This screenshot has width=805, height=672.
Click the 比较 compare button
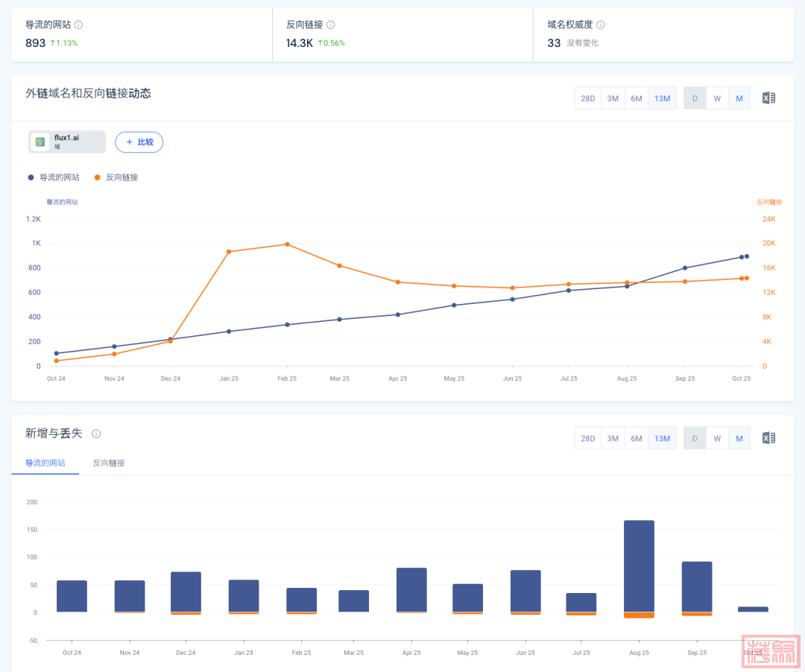[x=139, y=142]
